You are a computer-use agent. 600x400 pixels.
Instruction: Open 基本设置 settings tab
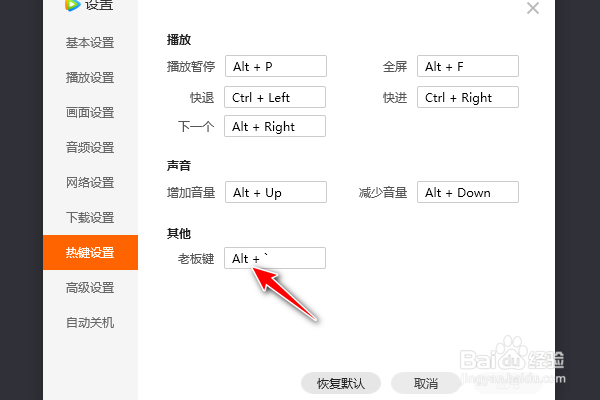(90, 43)
